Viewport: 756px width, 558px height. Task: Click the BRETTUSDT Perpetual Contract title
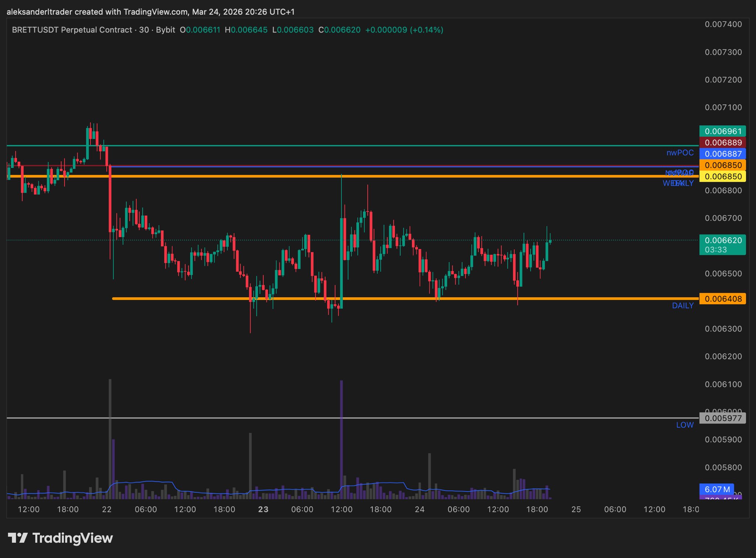point(72,30)
